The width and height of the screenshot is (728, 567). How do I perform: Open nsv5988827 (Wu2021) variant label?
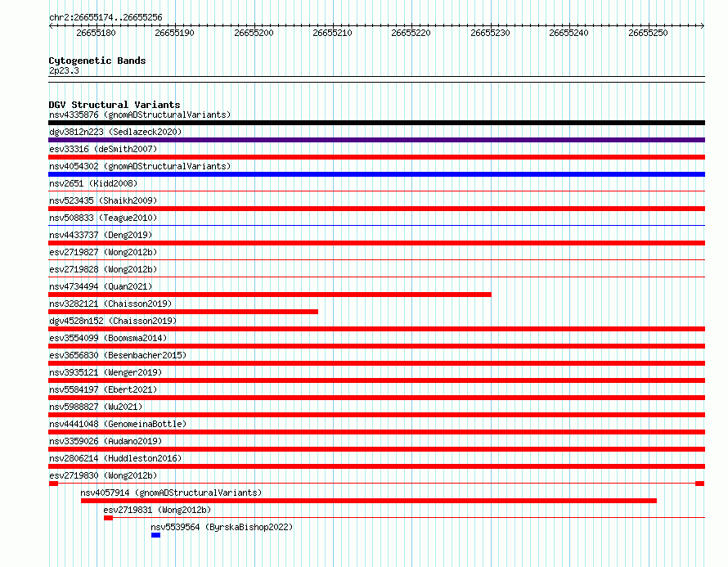click(96, 407)
